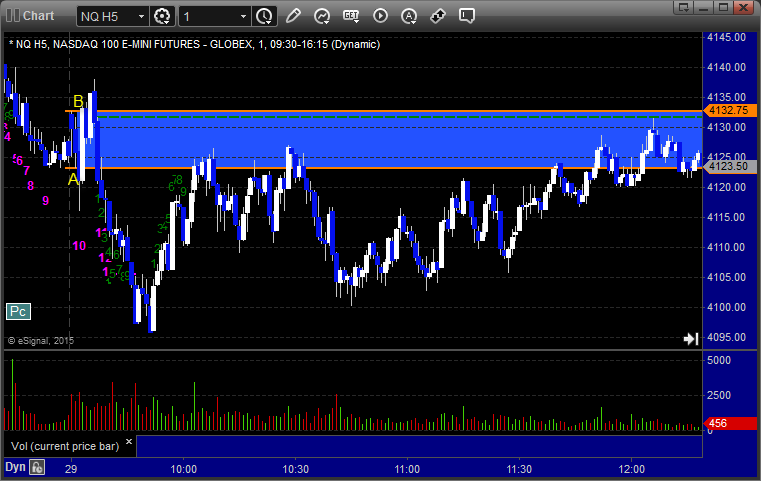Click the 4100.00 price axis label
The image size is (761, 481).
[x=726, y=307]
